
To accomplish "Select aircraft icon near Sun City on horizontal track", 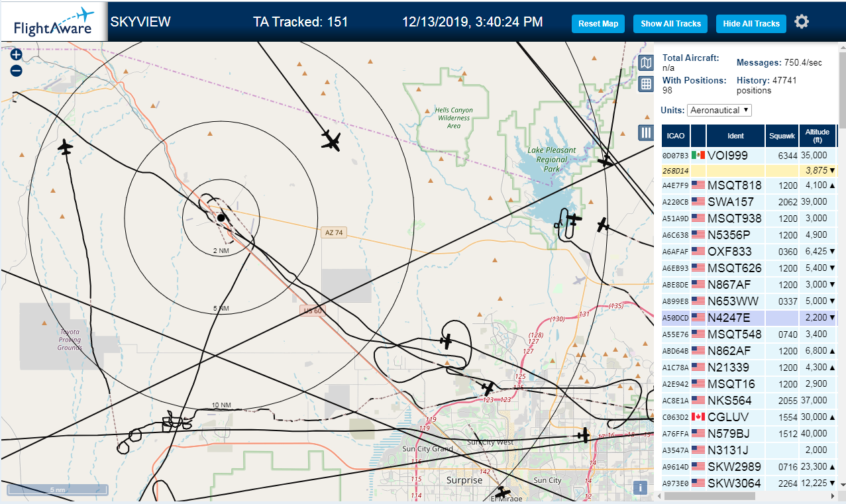I will (584, 435).
